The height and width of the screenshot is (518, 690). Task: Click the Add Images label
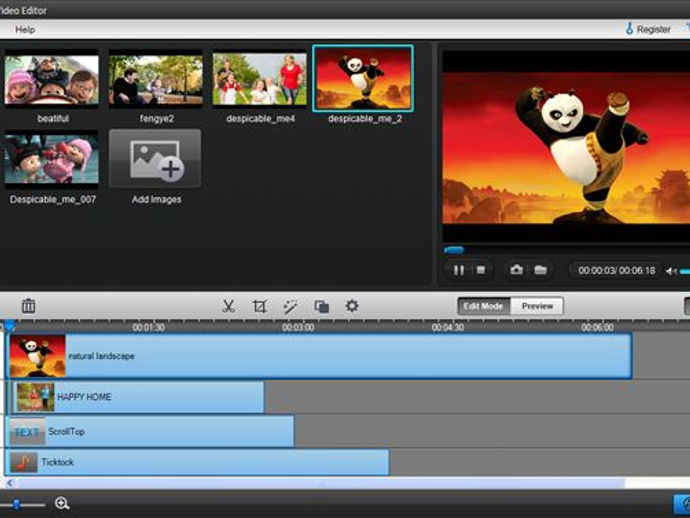[157, 199]
